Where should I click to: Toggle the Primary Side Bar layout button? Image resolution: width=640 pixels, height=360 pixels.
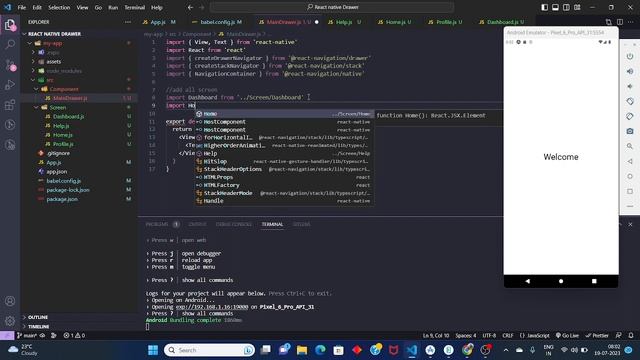coord(544,7)
